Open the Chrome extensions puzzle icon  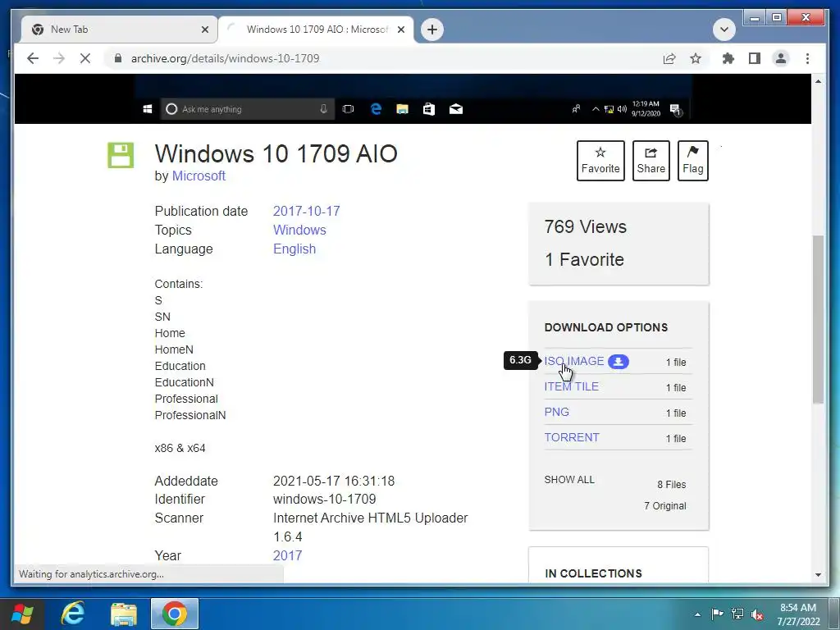[728, 58]
